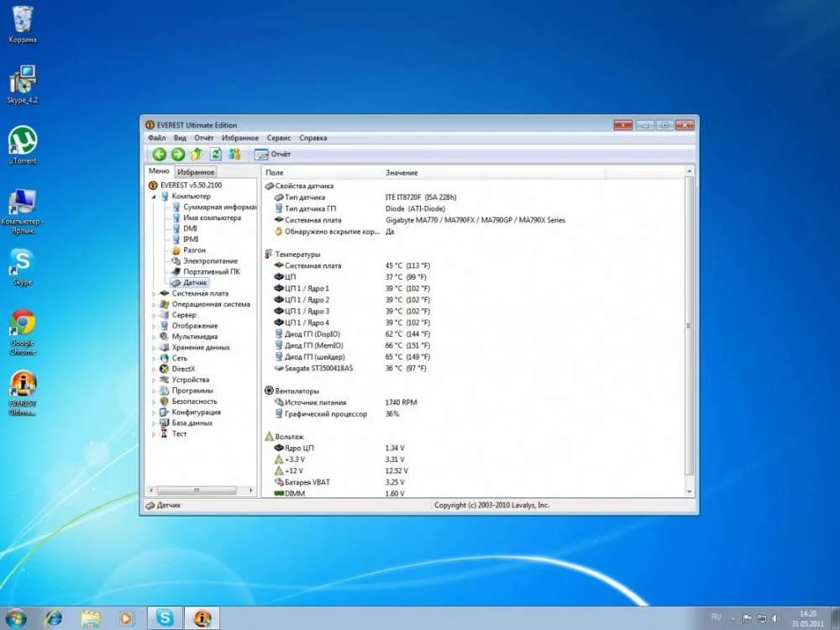Click the Значение column header
Image resolution: width=840 pixels, height=630 pixels.
(493, 172)
